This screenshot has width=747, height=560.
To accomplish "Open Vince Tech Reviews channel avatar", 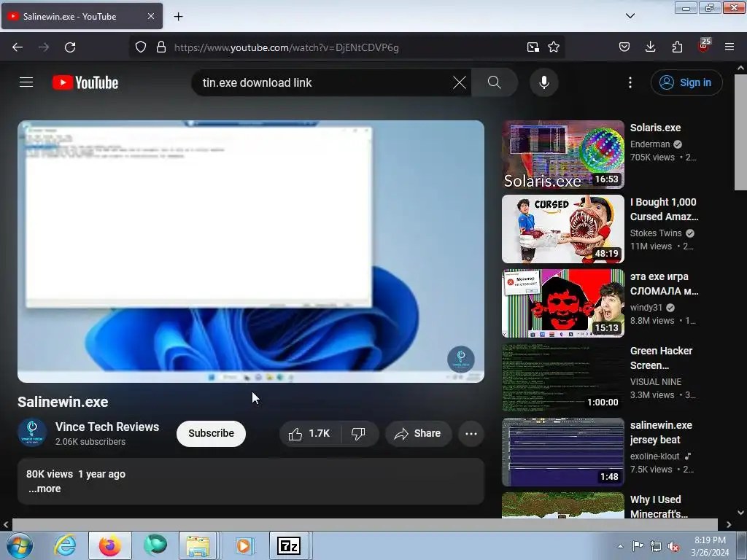I will 32,433.
